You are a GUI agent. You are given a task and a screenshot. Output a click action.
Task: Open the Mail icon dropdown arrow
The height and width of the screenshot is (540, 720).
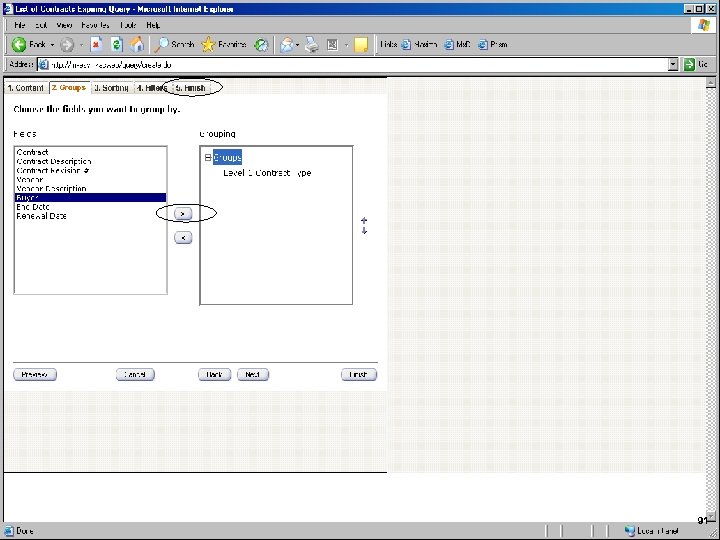[x=298, y=45]
